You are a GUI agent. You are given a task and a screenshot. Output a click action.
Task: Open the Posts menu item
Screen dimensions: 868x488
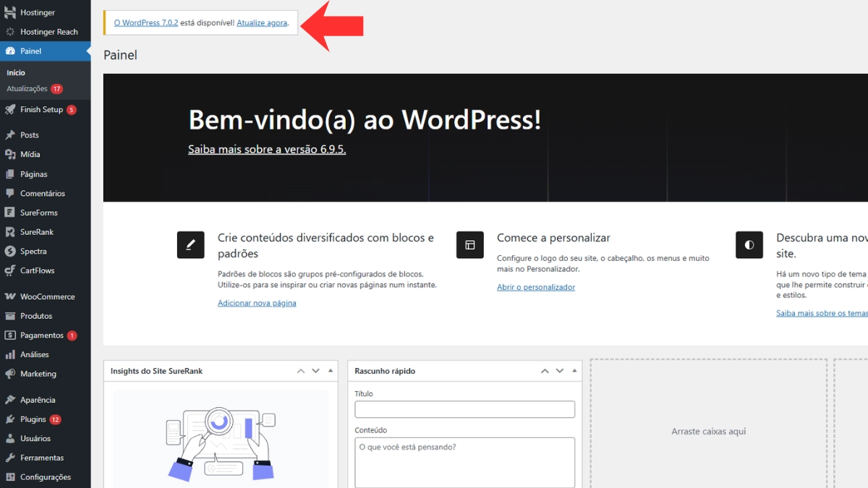click(x=46, y=135)
